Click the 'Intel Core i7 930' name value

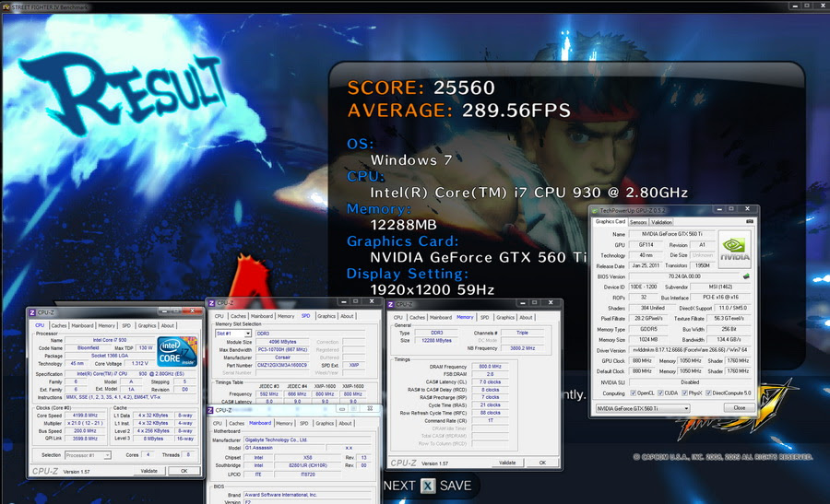[110, 340]
